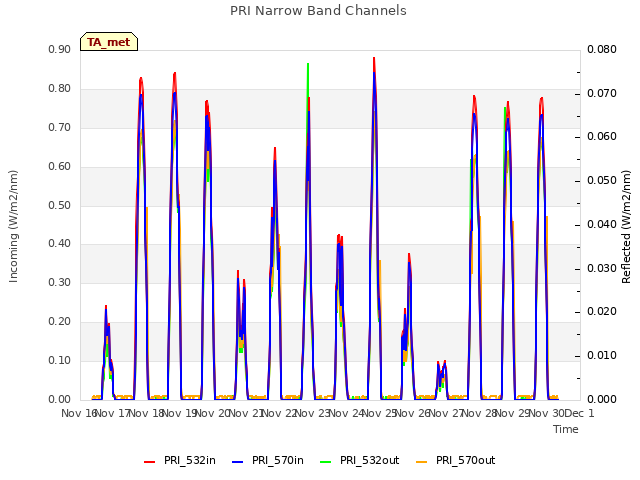Click the PRI_570in blue legend swatch

tap(238, 462)
